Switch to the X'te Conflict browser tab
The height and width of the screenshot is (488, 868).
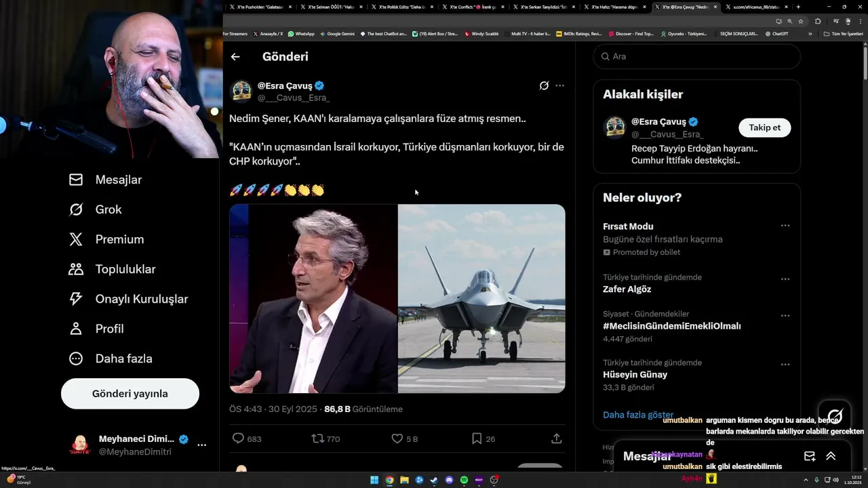coord(473,7)
